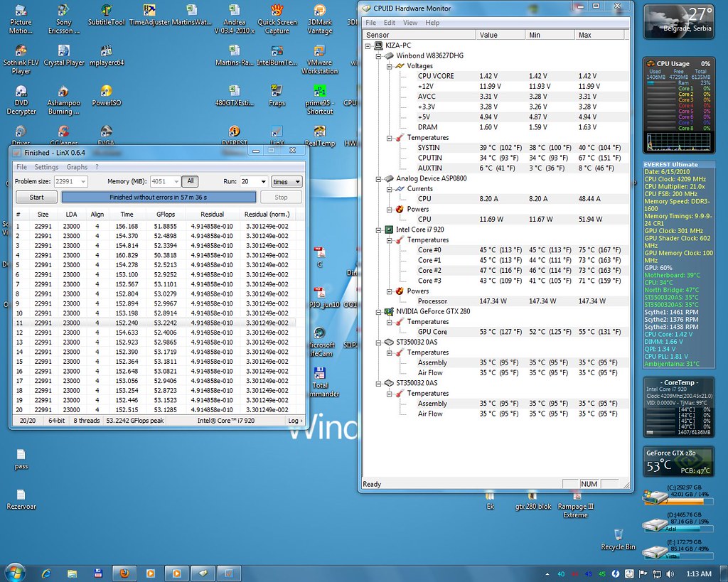This screenshot has width=728, height=582.
Task: Open Edit menu in Hardware Monitor
Action: pyautogui.click(x=390, y=23)
